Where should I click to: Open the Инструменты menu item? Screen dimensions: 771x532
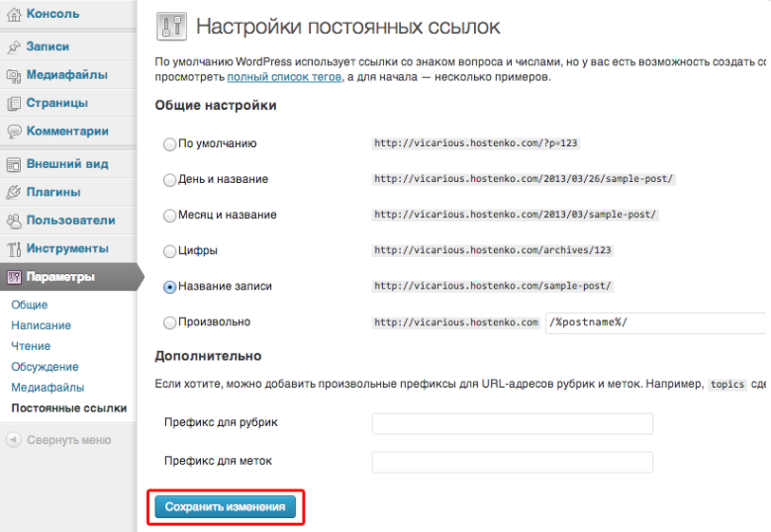coord(68,248)
